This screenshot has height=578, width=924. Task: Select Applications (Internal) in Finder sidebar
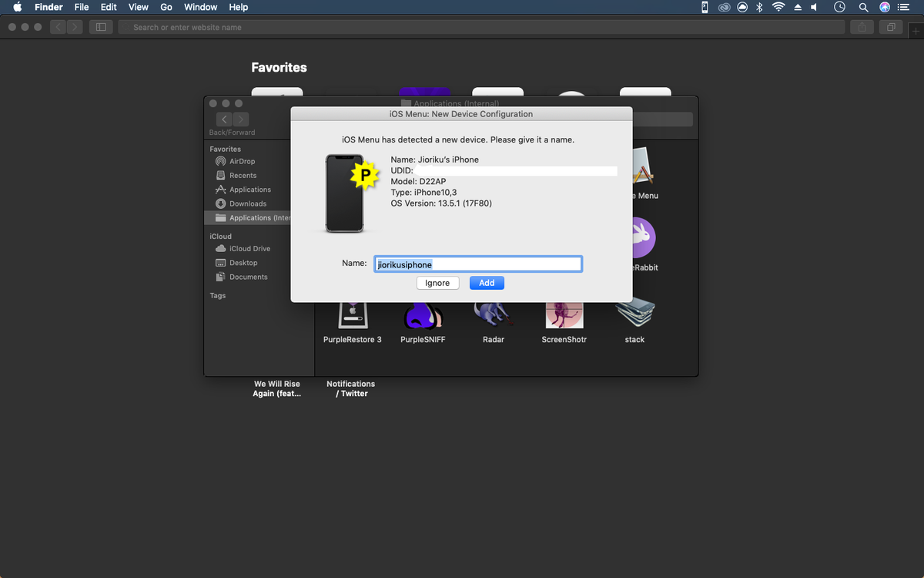tap(248, 218)
